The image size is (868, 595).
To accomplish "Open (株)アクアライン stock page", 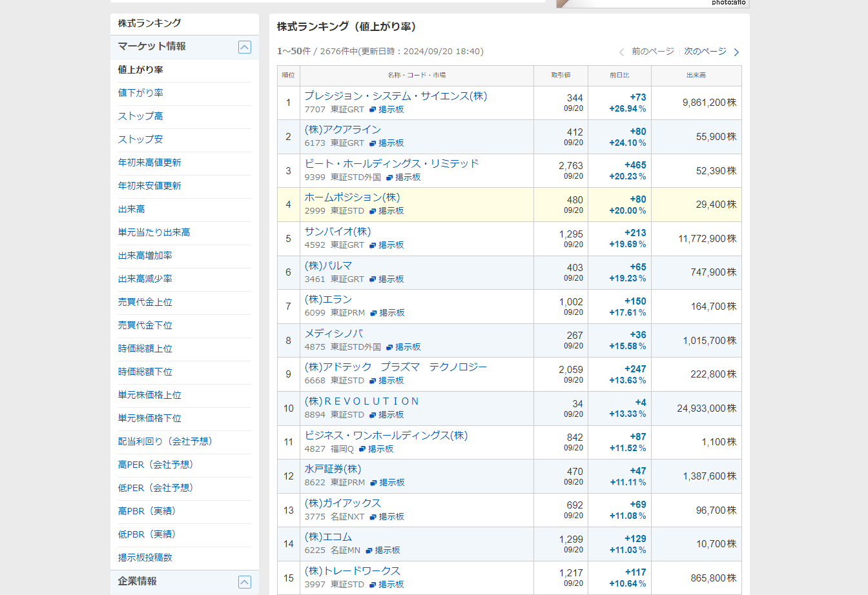I will pyautogui.click(x=343, y=130).
